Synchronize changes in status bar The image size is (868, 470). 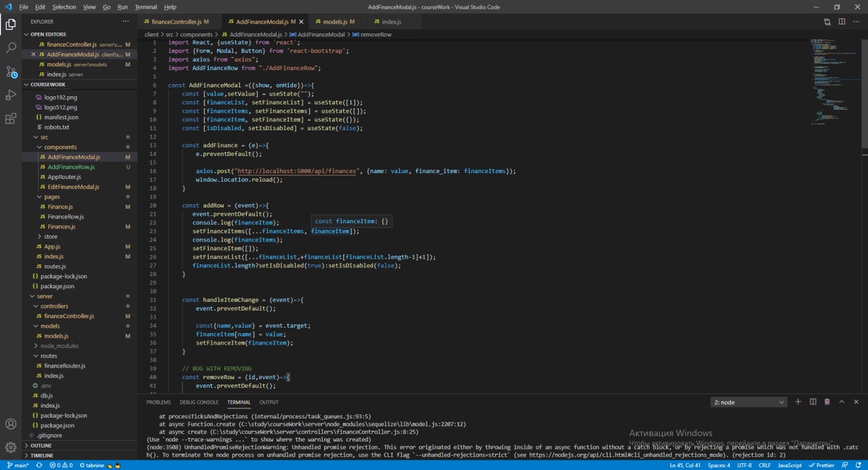(x=39, y=465)
